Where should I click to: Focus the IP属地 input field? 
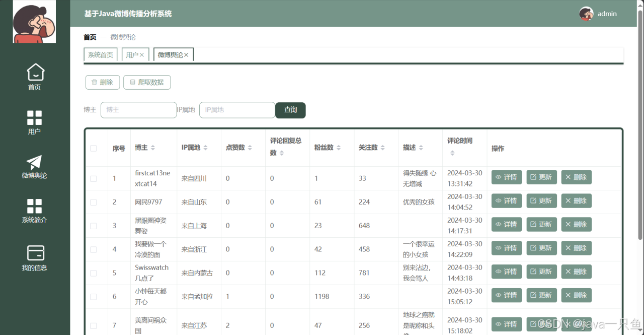pyautogui.click(x=237, y=110)
